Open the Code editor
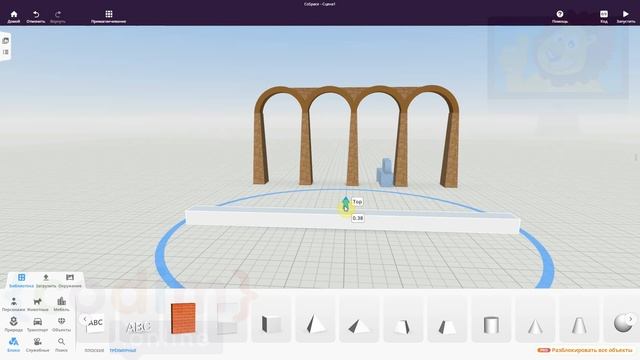640x360 pixels. (x=604, y=16)
